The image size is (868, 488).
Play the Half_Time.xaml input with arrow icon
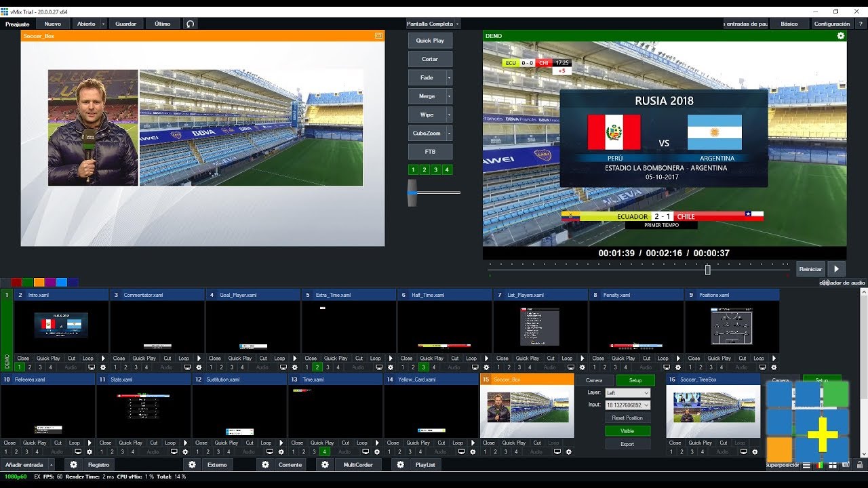click(x=486, y=358)
